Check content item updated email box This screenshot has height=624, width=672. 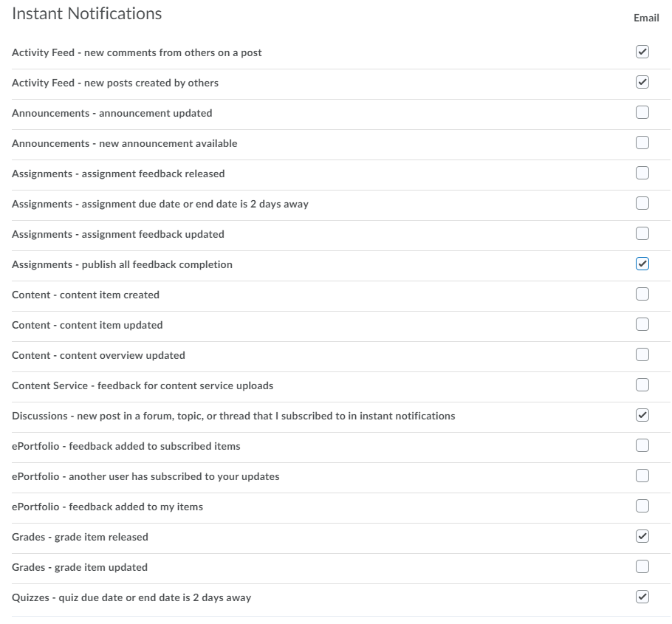coord(642,325)
